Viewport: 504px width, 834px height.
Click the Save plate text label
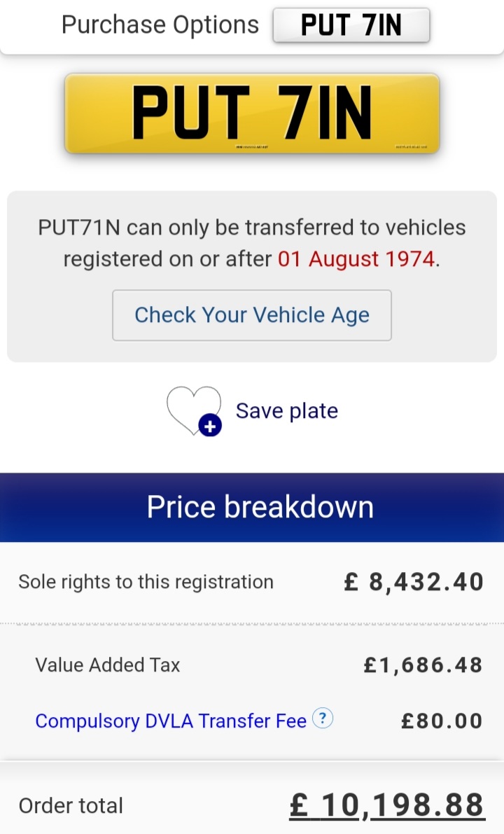point(286,410)
